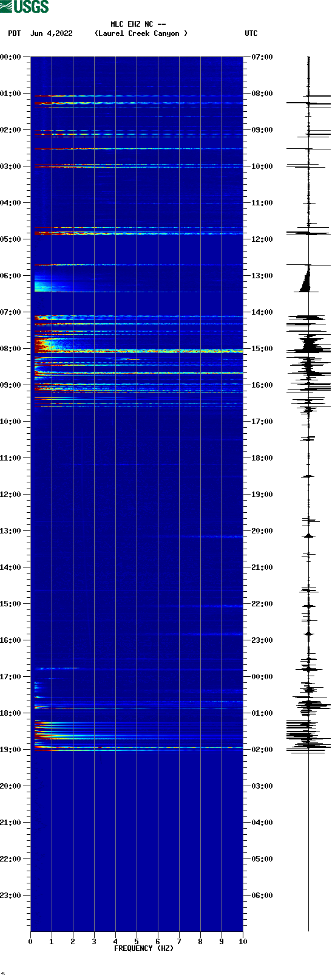The width and height of the screenshot is (335, 980).
Task: Click the frequency axis tick '0'
Action: click(x=30, y=942)
